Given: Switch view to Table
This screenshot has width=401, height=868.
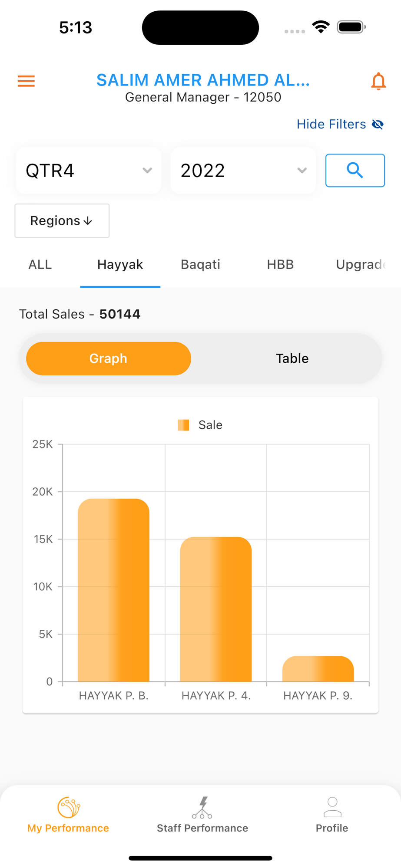Looking at the screenshot, I should [x=292, y=358].
